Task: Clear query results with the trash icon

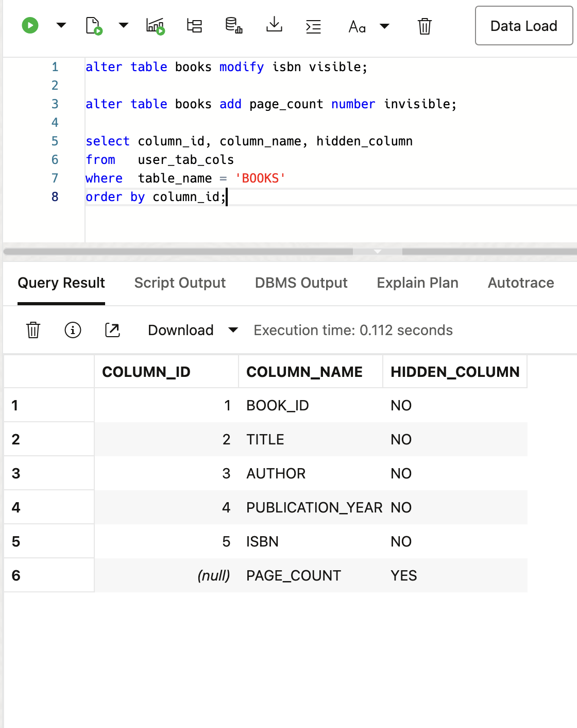Action: pyautogui.click(x=33, y=330)
